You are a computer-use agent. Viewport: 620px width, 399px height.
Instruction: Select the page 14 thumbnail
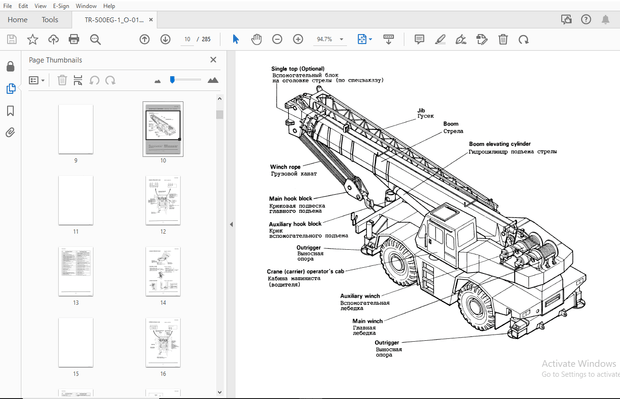163,272
